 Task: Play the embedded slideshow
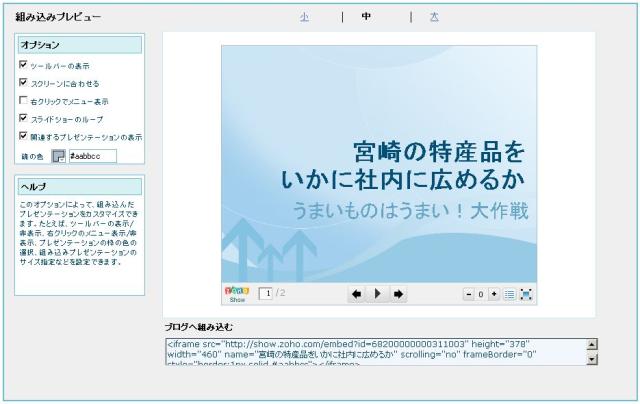[377, 294]
